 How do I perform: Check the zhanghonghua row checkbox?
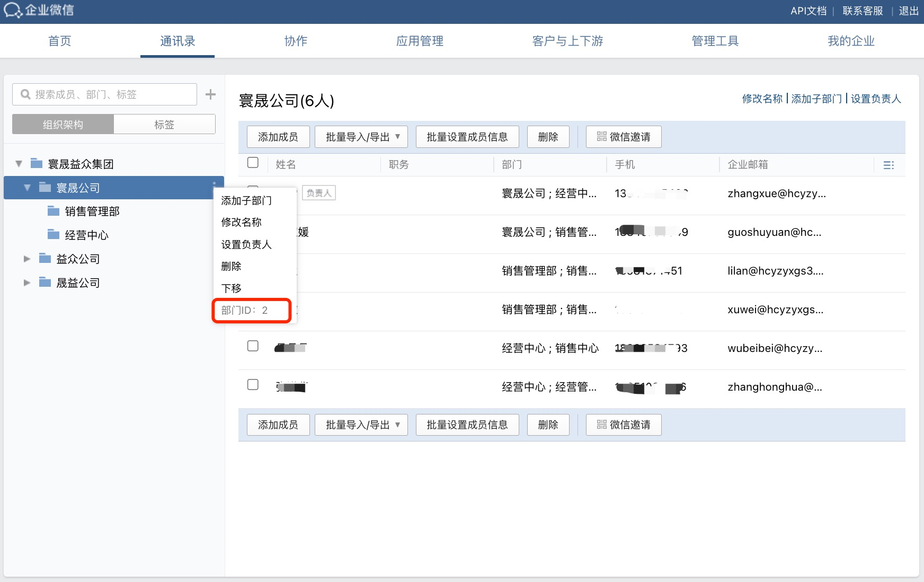point(253,385)
